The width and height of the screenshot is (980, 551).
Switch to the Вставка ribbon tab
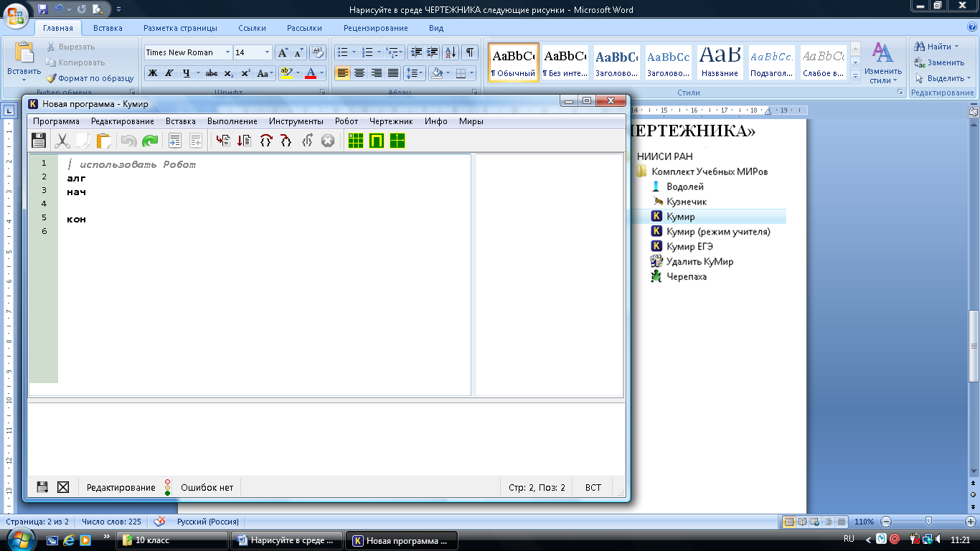tap(108, 28)
